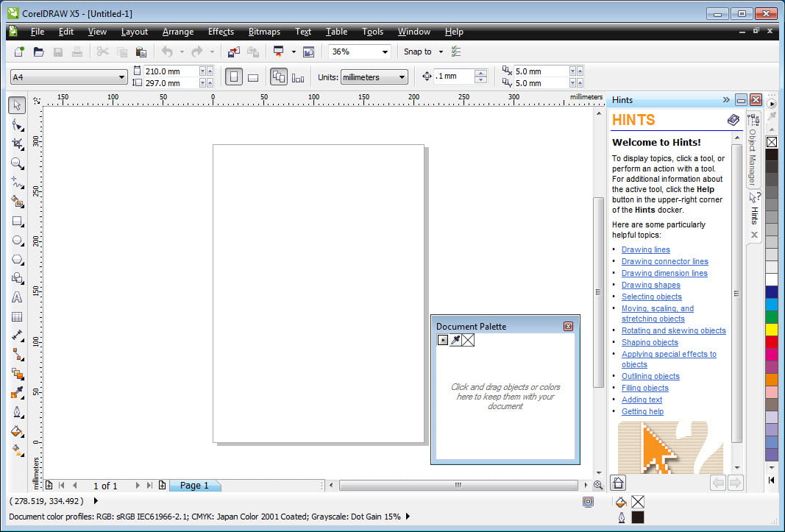Select the no-color swatch in Document Palette
785x532 pixels.
click(468, 340)
